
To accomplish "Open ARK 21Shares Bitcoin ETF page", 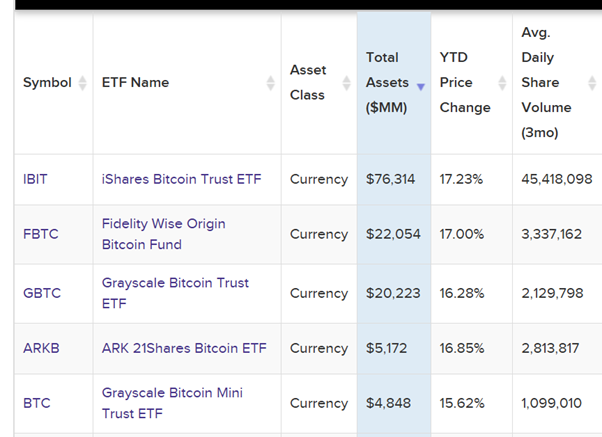I will pos(184,348).
